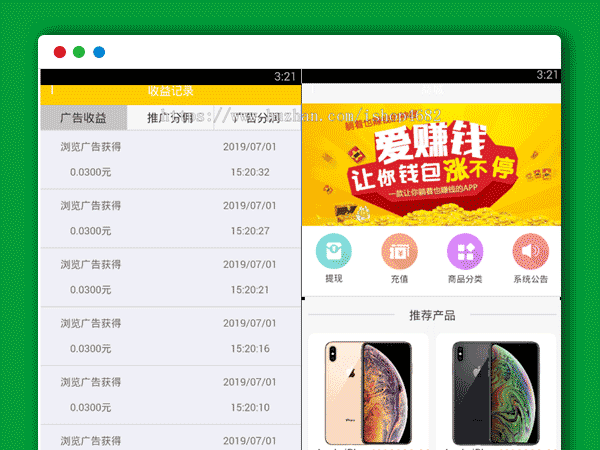The width and height of the screenshot is (600, 450).
Task: Open the space gray iPhone product thumbnail
Action: point(494,390)
